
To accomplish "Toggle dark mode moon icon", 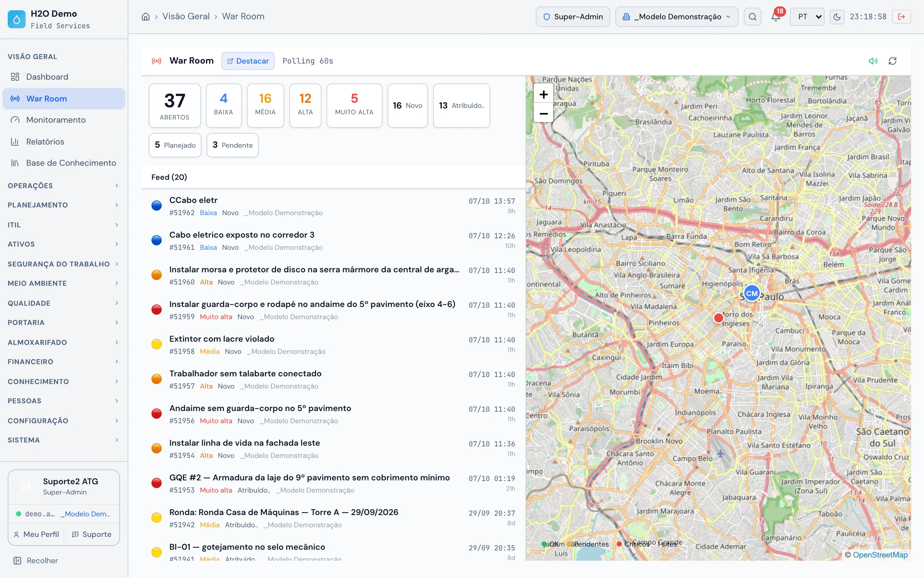I will (x=836, y=17).
